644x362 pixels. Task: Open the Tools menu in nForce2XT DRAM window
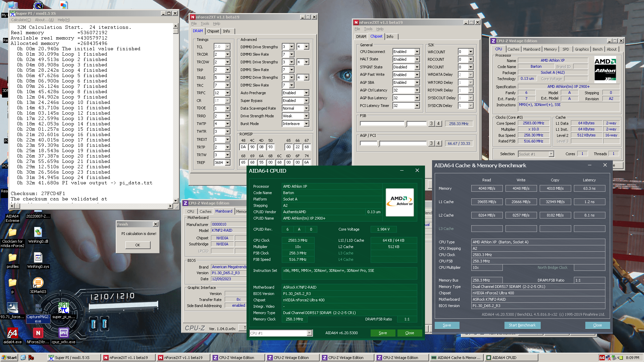pyautogui.click(x=205, y=23)
